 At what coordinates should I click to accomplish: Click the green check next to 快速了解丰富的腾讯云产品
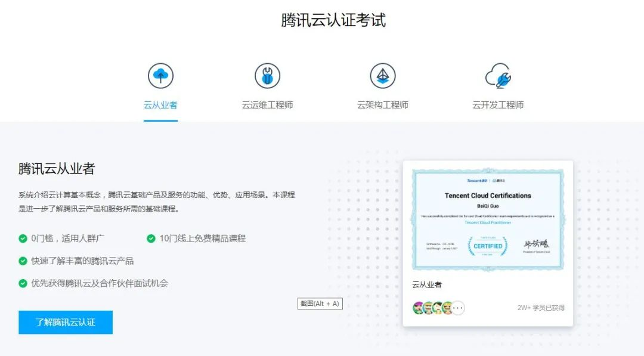[x=23, y=261]
